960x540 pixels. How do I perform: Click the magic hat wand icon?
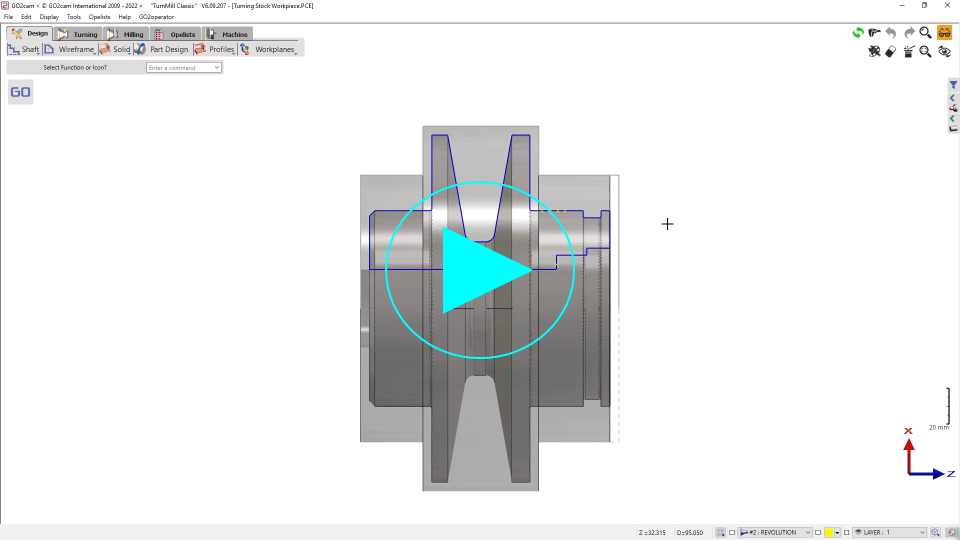[908, 51]
